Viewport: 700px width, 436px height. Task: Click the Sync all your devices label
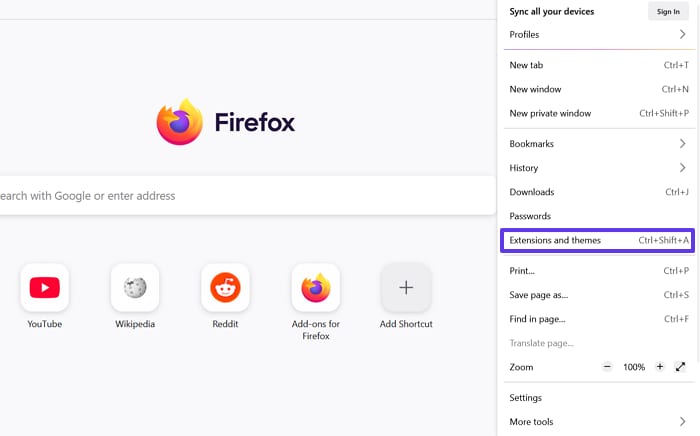(x=552, y=12)
